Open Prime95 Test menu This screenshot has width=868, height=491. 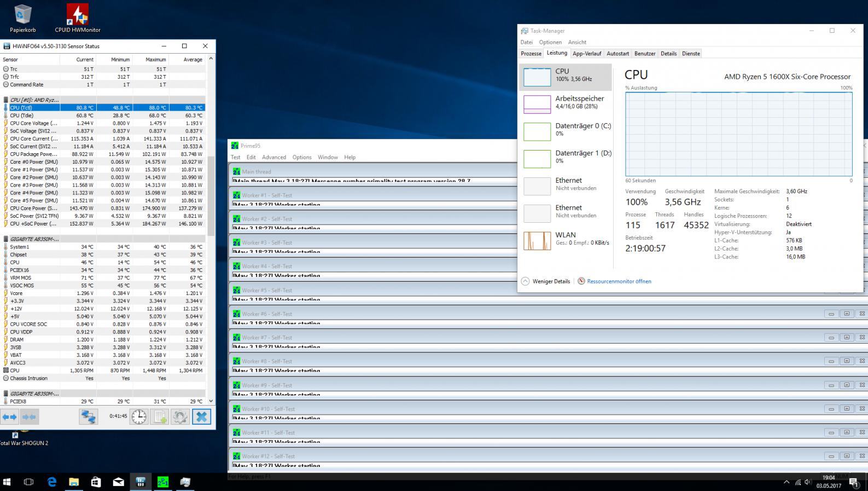click(236, 157)
